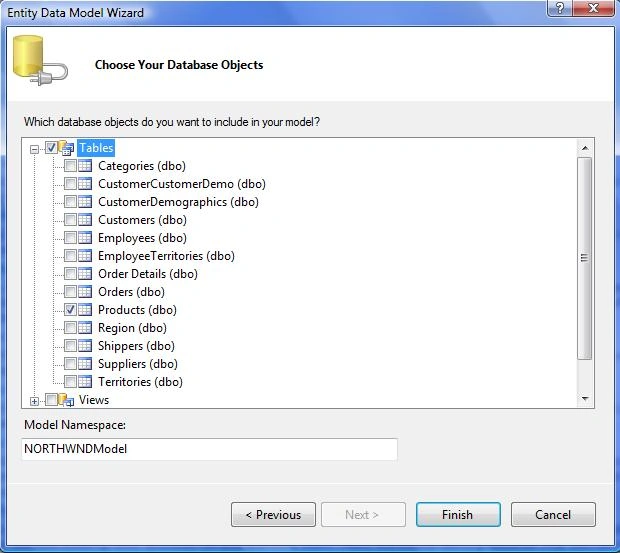Viewport: 620px width, 553px height.
Task: Click the Shippers table icon
Action: (85, 345)
